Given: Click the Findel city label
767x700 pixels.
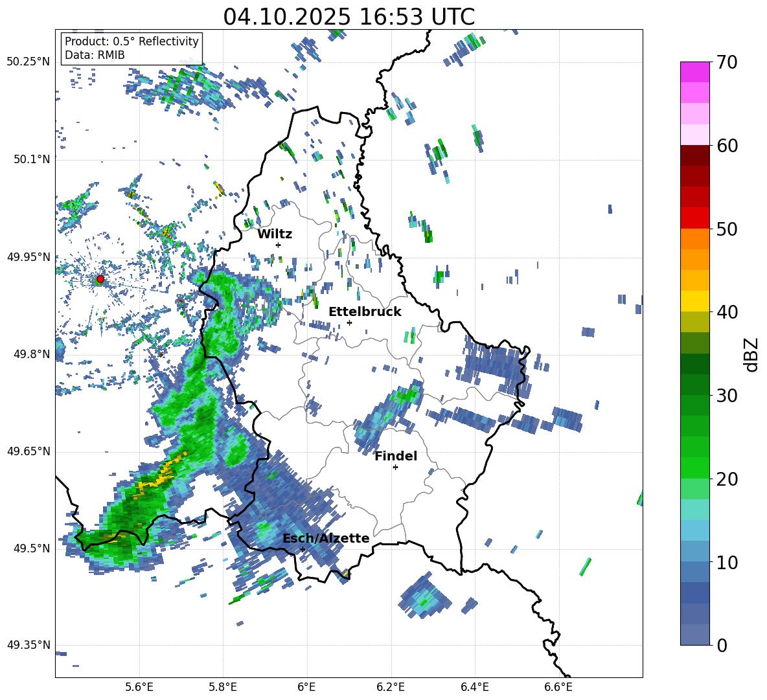Looking at the screenshot, I should click(396, 456).
